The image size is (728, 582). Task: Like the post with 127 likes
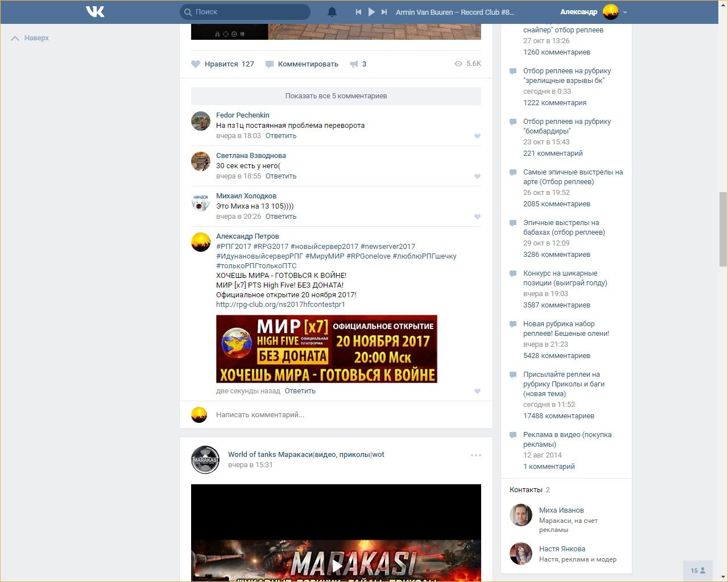click(x=222, y=64)
